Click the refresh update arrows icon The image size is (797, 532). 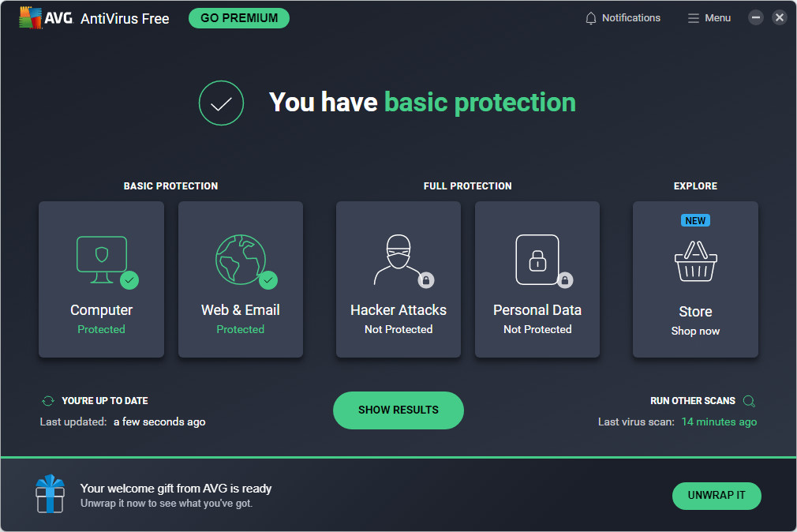48,401
